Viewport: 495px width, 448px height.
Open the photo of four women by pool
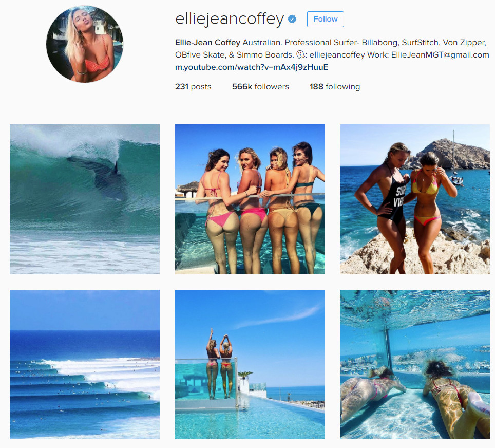click(x=250, y=199)
